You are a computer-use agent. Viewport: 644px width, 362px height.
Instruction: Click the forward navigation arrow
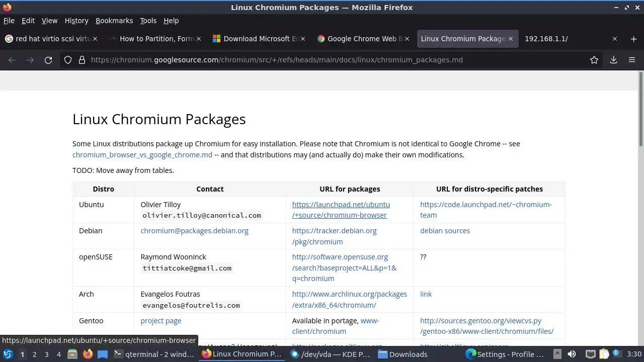click(30, 60)
